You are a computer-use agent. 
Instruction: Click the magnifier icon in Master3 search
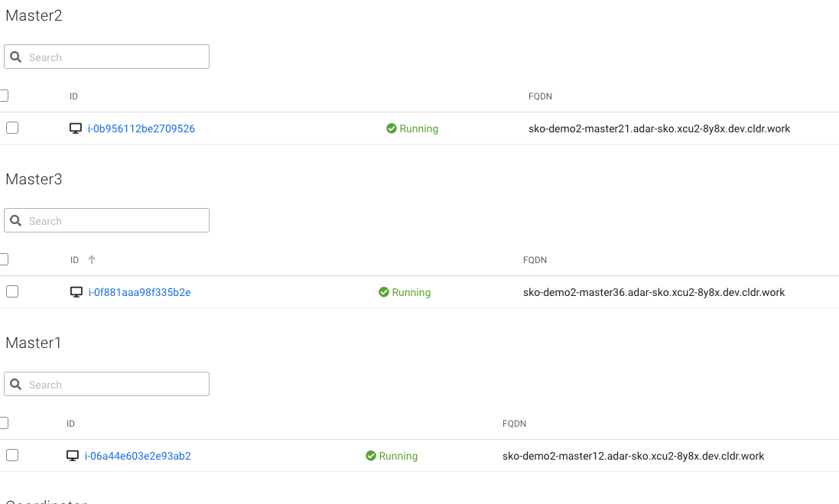pos(16,221)
